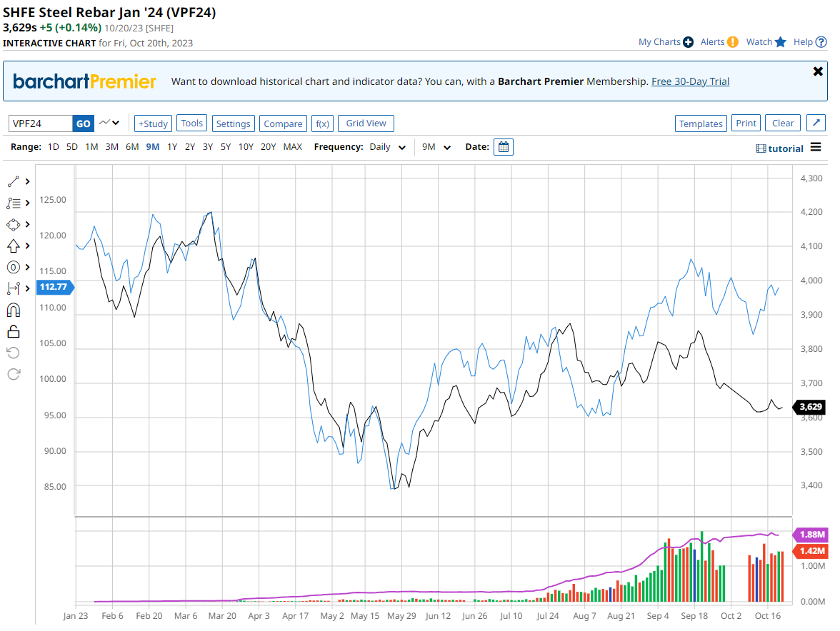Toggle the lock drawings padlock
Viewport: 840px width, 631px height.
tap(13, 331)
